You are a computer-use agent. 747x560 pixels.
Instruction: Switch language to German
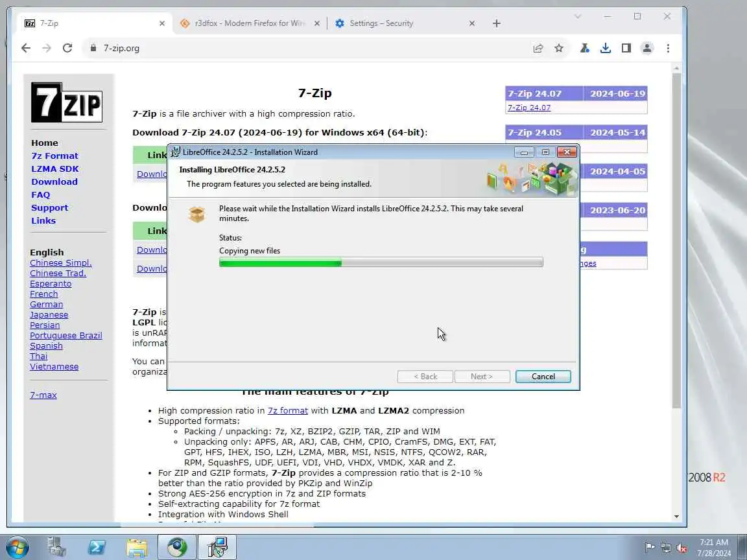click(46, 304)
